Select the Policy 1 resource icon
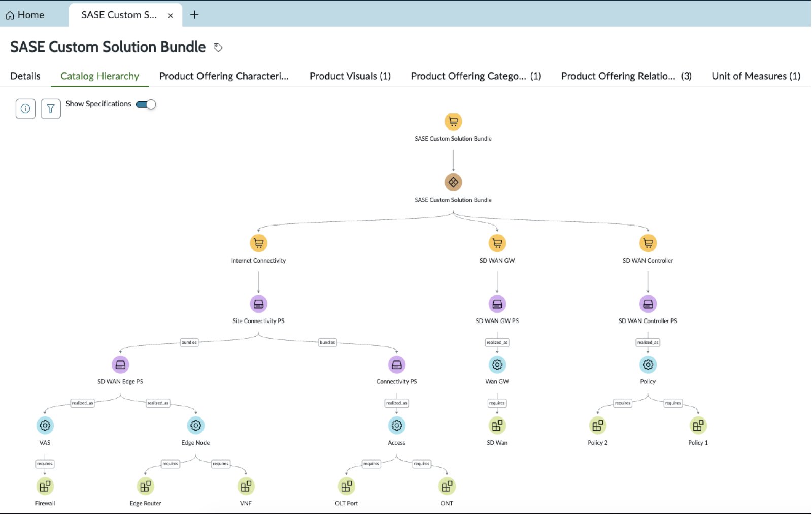 [698, 426]
